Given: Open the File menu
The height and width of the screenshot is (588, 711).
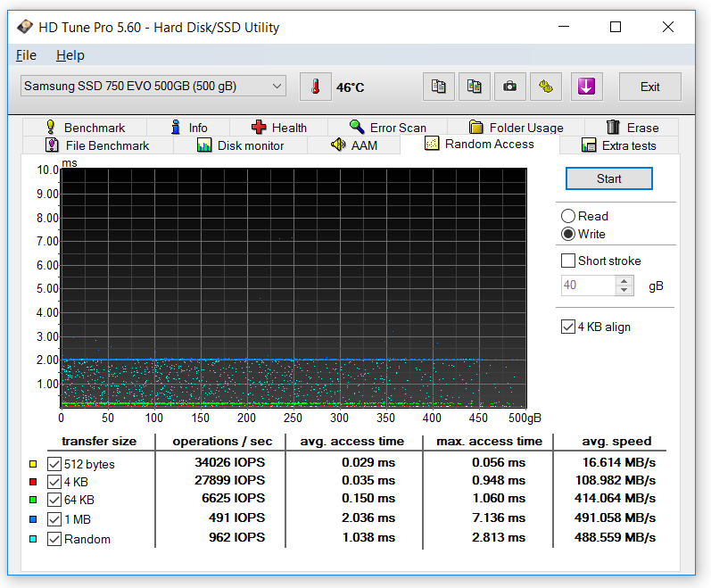Looking at the screenshot, I should pyautogui.click(x=26, y=55).
